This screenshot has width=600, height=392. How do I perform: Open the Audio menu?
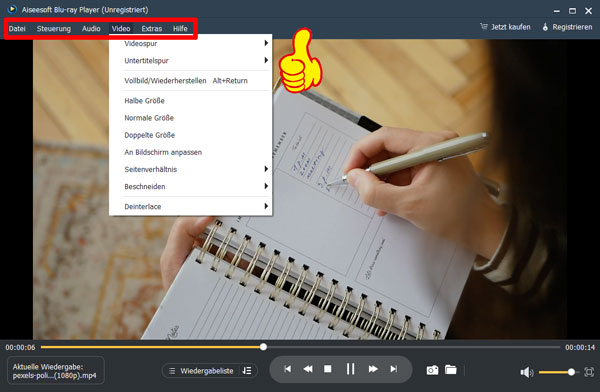click(91, 28)
